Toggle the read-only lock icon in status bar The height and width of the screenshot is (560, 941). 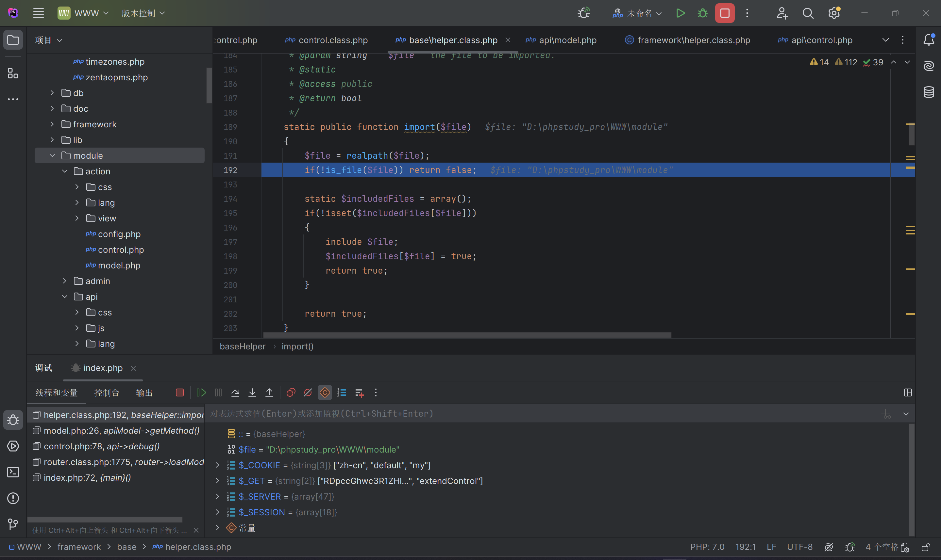click(926, 547)
